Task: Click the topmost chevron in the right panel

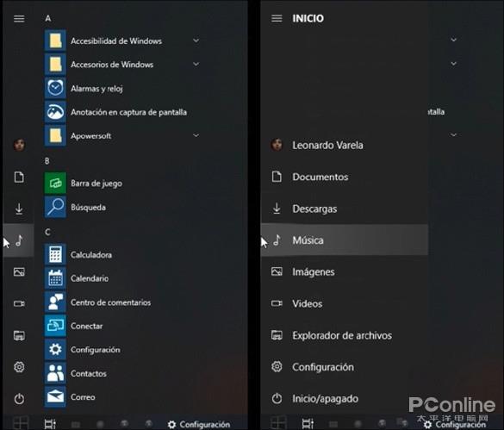Action: 453,40
